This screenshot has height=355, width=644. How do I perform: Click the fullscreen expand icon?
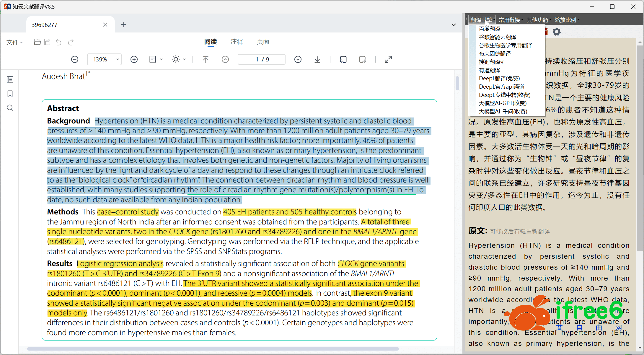388,59
